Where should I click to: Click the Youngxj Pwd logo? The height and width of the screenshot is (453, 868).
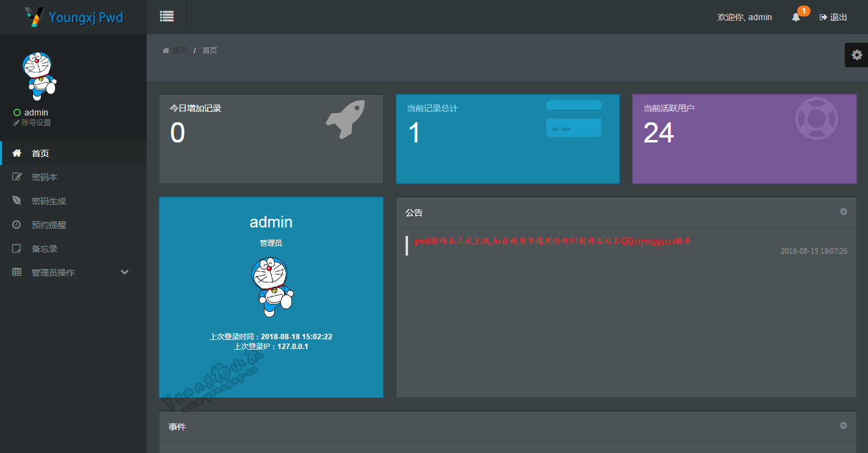(73, 17)
